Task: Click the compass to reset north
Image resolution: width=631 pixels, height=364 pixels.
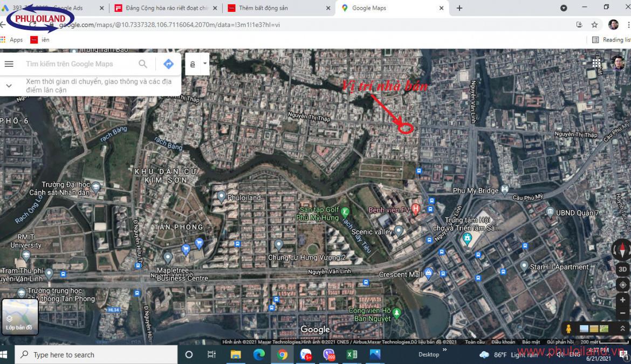Action: point(622,249)
